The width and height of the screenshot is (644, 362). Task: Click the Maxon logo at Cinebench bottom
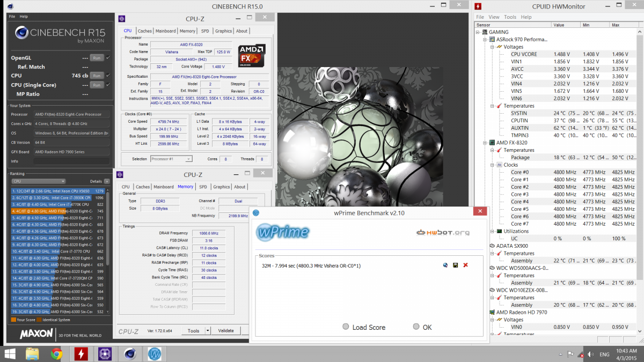[37, 334]
